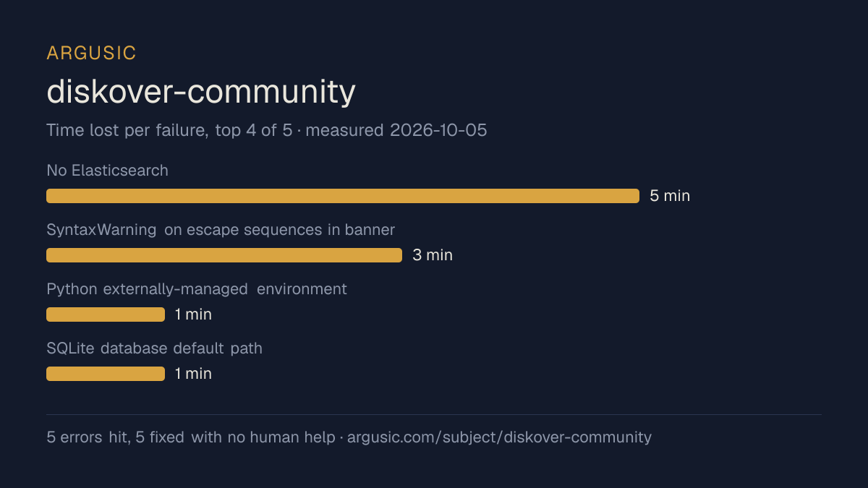
Task: Open the argusic.com/subject/diskover-community link
Action: [x=499, y=437]
